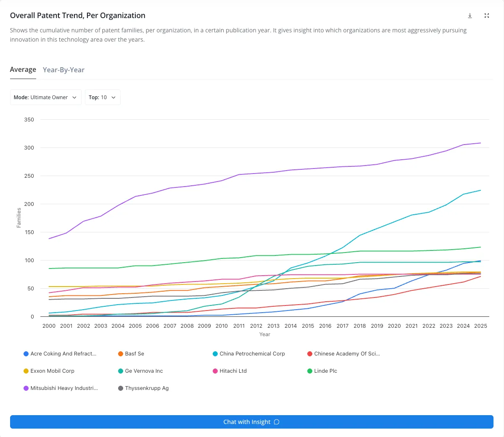Viewport: 504px width, 437px height.
Task: Open the Mode: Ultimate Owner dropdown
Action: click(x=46, y=97)
